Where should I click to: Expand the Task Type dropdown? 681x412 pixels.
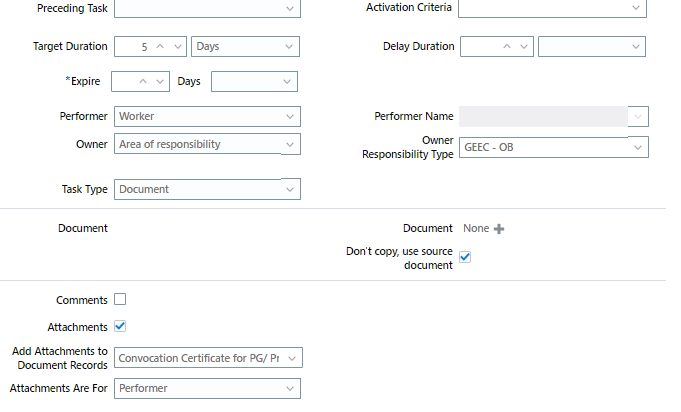pos(207,189)
